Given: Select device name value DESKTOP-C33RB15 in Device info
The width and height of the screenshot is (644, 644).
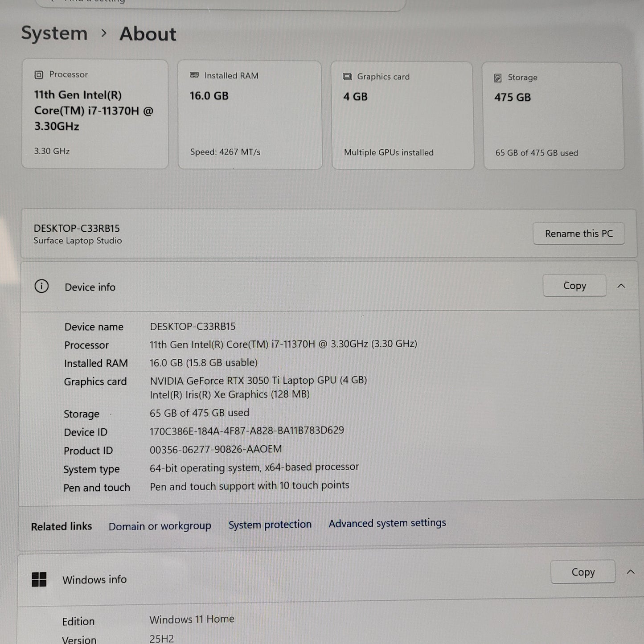Looking at the screenshot, I should coord(193,326).
